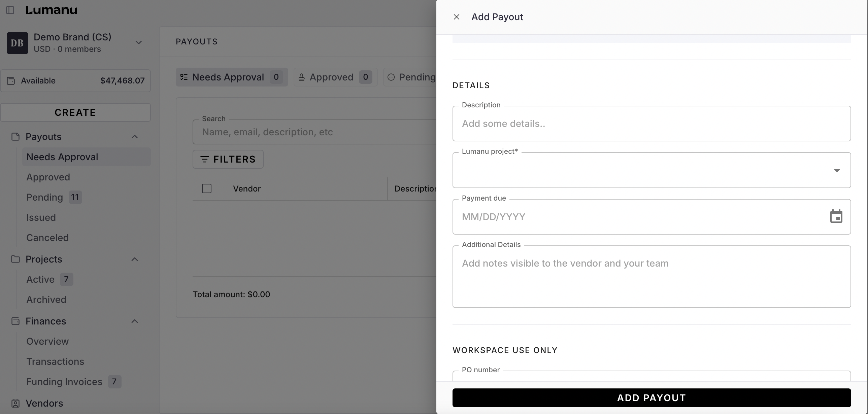Open the FILTERS button
This screenshot has width=868, height=414.
228,159
